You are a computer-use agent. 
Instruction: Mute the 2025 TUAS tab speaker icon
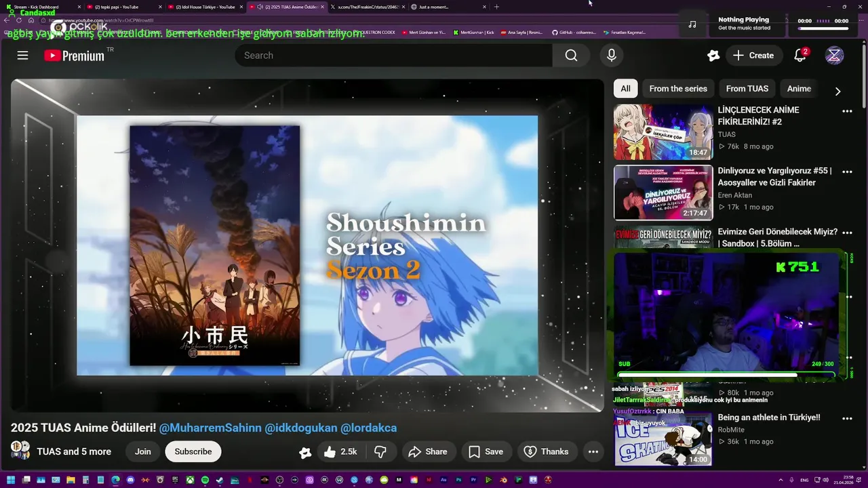tap(260, 7)
